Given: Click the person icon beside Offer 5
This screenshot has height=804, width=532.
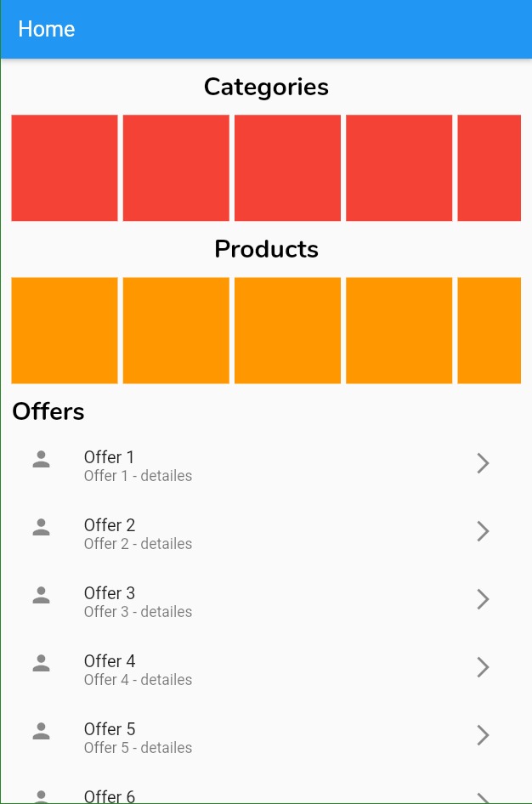Looking at the screenshot, I should (41, 735).
